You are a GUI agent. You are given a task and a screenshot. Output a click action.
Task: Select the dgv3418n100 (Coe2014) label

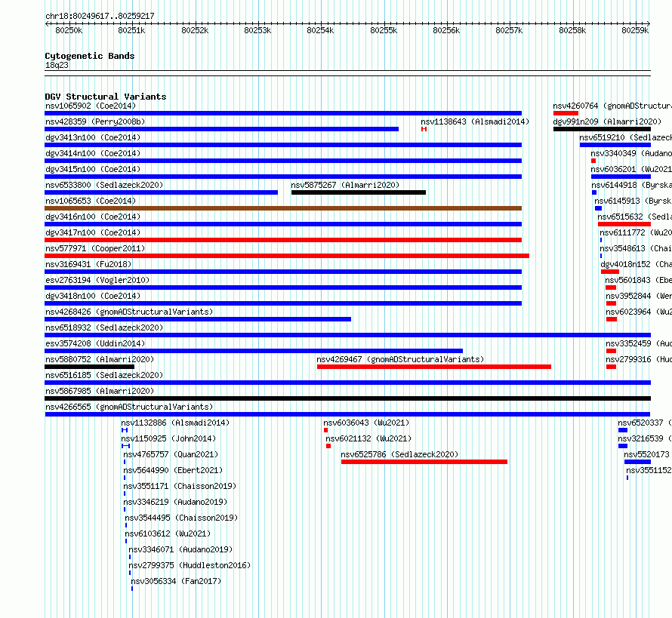tap(93, 296)
